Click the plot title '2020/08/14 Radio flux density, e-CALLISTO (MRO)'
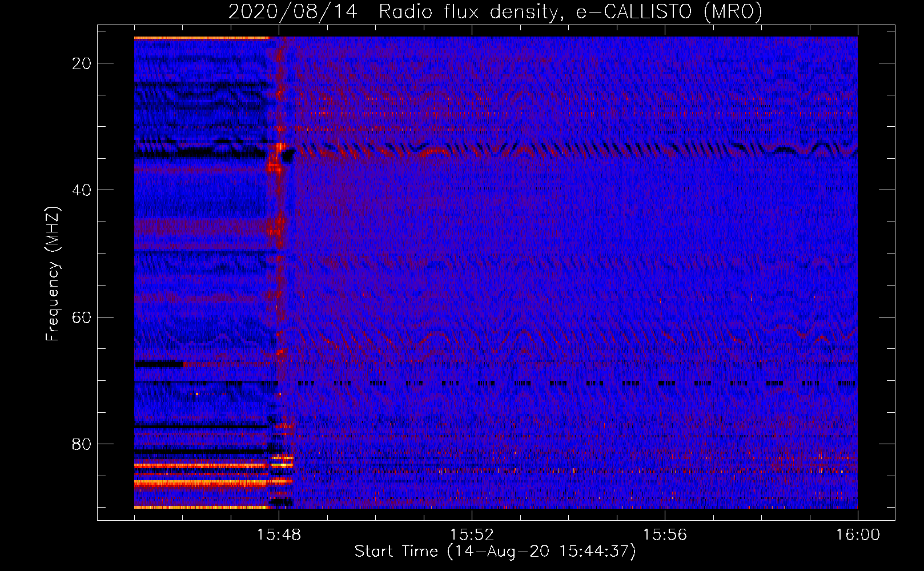The width and height of the screenshot is (924, 571). (x=495, y=11)
